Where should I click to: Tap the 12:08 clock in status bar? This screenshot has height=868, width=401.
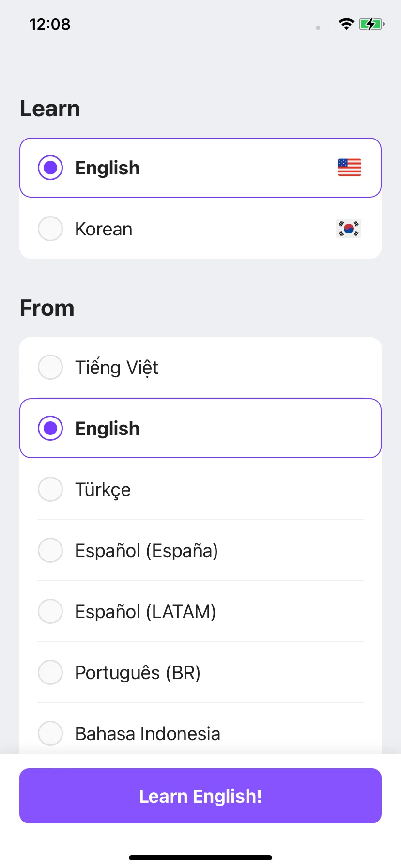click(x=50, y=24)
